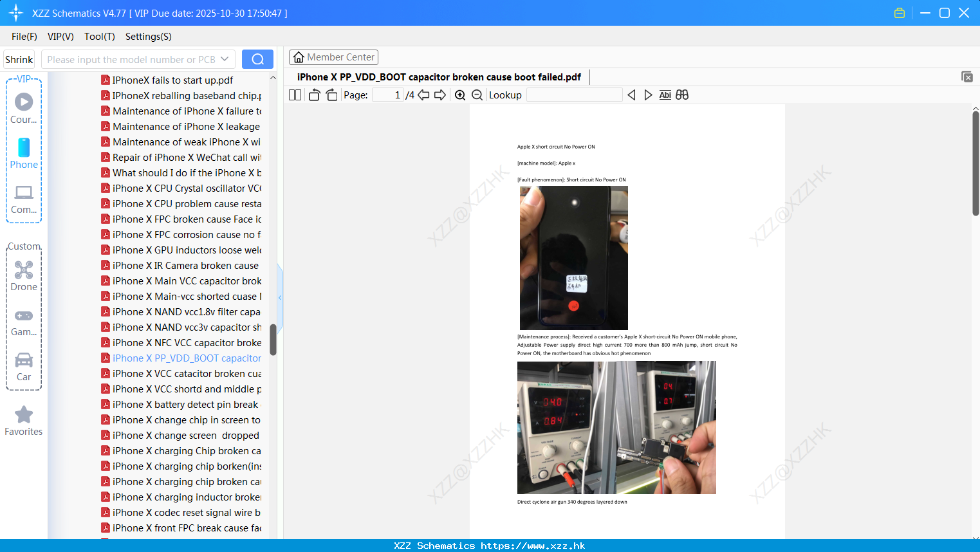
Task: Toggle two-page layout view in PDF toolbar
Action: [x=295, y=95]
